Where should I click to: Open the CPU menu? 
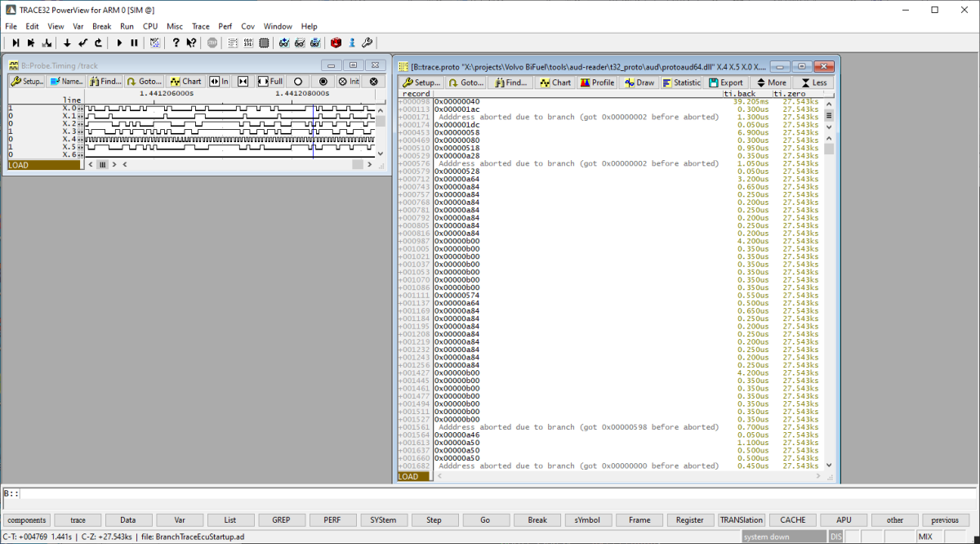[150, 26]
